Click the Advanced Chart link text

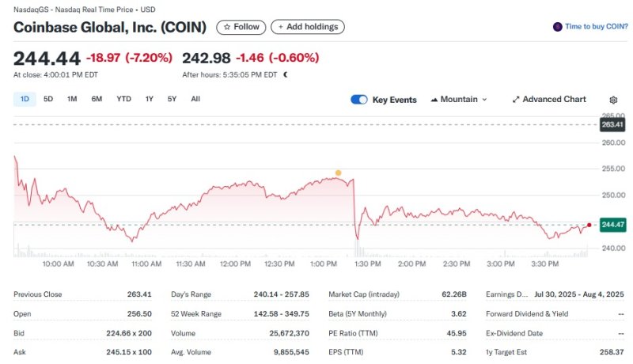click(554, 100)
